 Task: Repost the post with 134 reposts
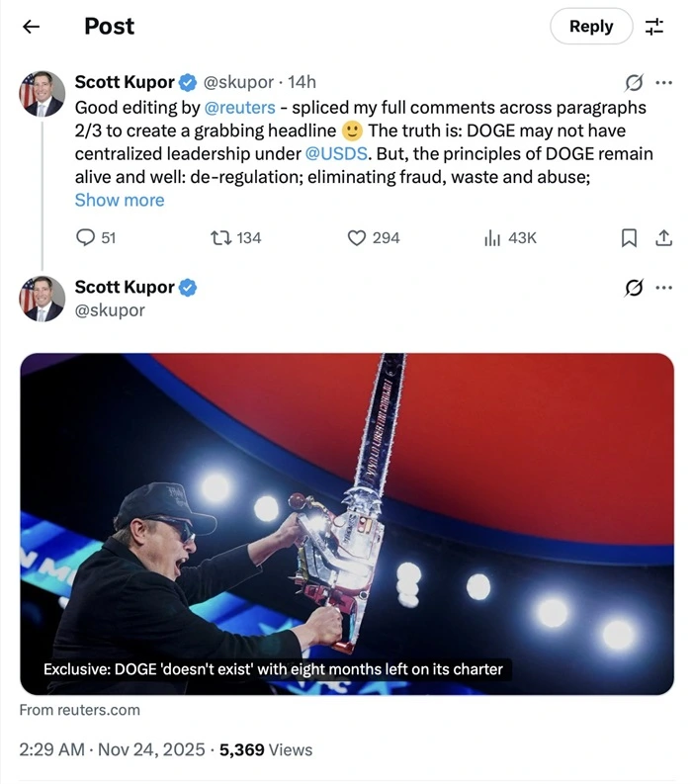(x=235, y=237)
